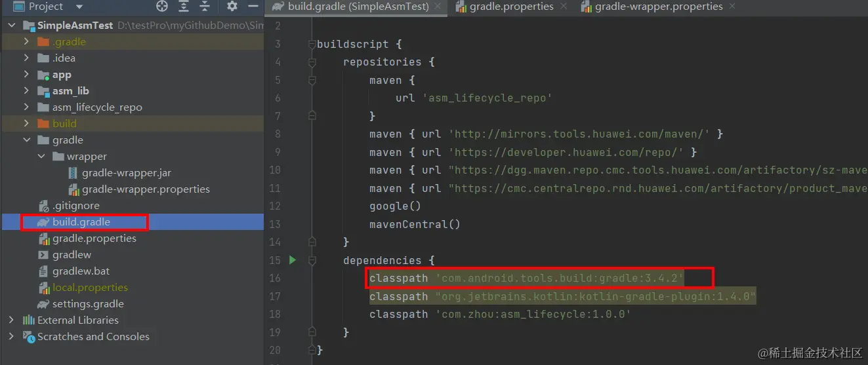Fold the maven block at line 5
This screenshot has height=365, width=868.
(x=312, y=81)
